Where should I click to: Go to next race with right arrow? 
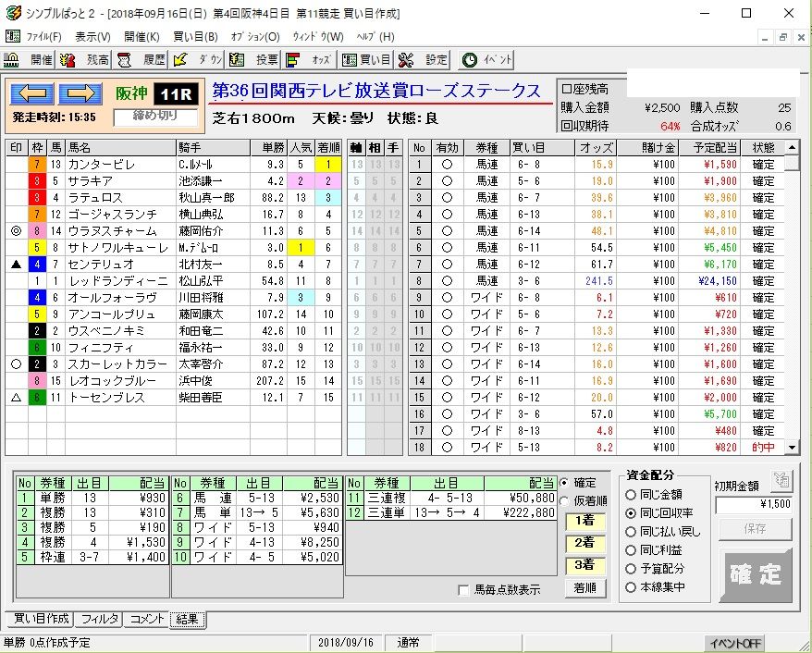coord(80,93)
